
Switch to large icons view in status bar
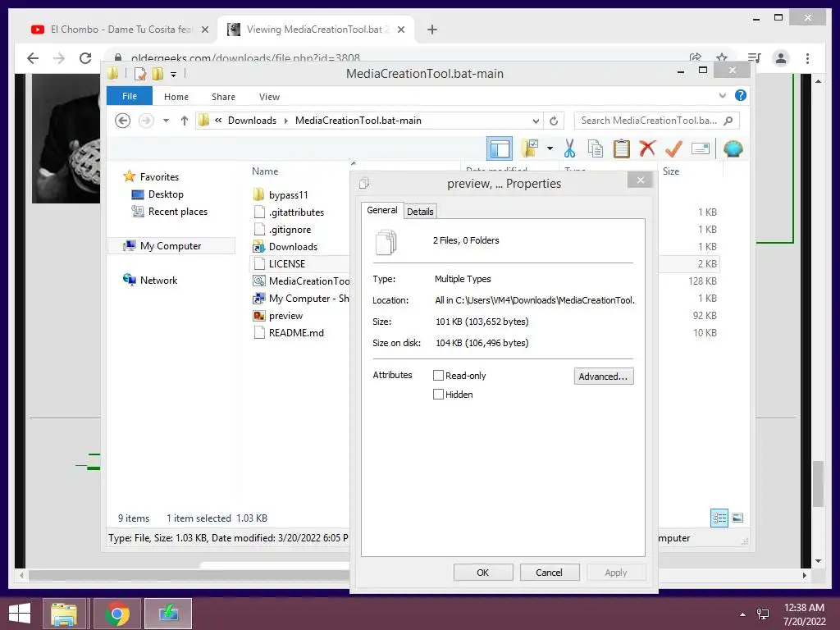point(737,518)
